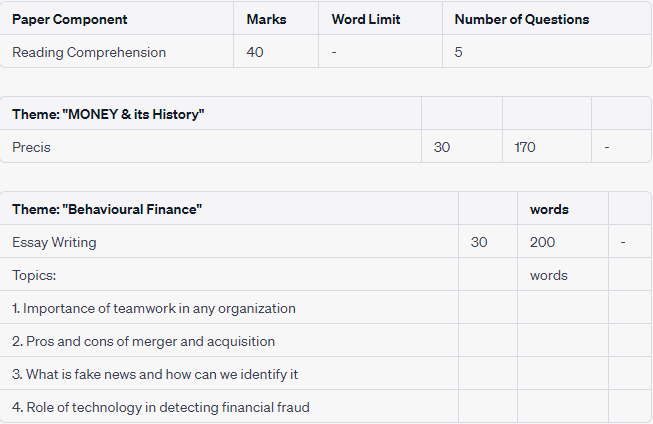Select the detecting financial fraud topic
The image size is (653, 424).
(x=161, y=407)
